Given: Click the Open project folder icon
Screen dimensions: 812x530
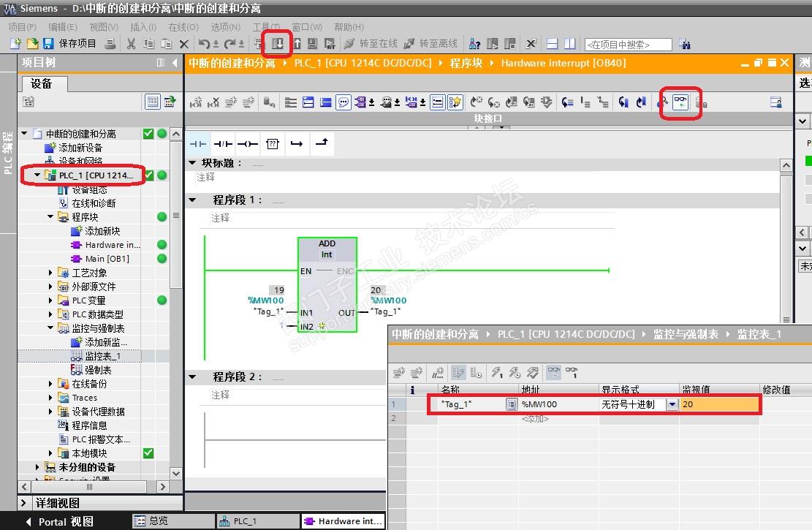Looking at the screenshot, I should [x=33, y=44].
